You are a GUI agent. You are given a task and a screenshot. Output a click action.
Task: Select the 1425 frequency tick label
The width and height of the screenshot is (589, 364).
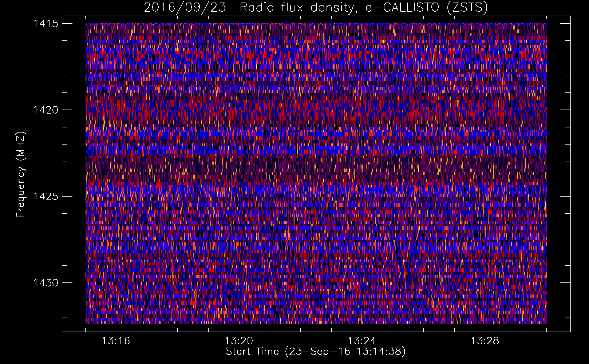tap(46, 197)
